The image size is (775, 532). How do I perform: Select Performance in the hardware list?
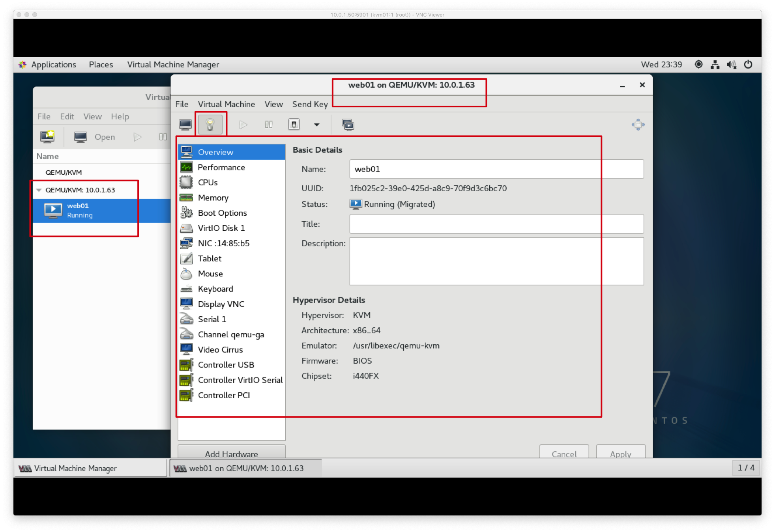[x=232, y=167]
